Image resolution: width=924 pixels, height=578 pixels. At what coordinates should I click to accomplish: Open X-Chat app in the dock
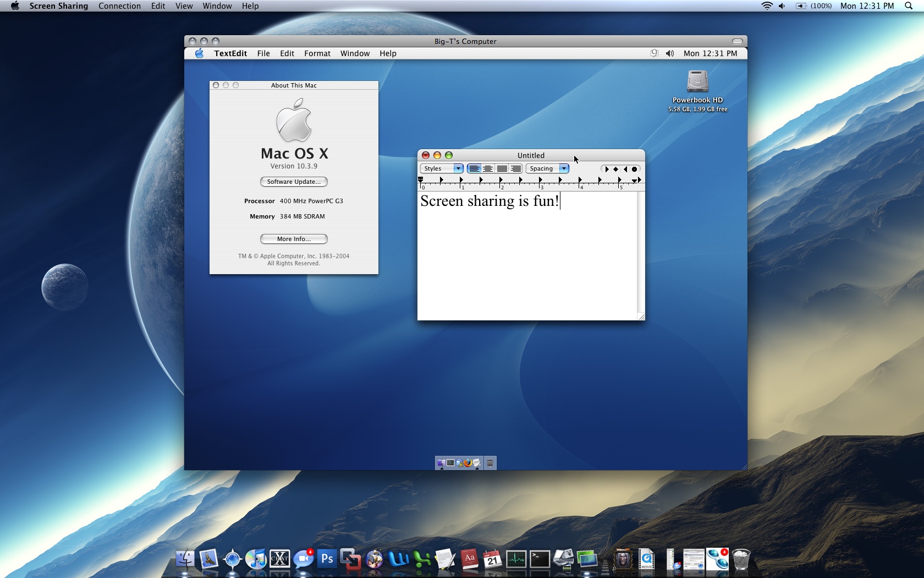(x=279, y=559)
